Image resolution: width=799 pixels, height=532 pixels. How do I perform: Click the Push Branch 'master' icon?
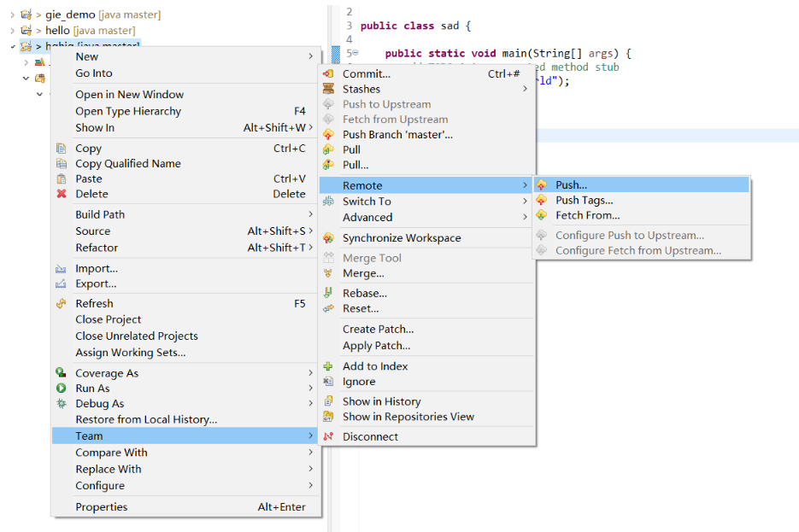coord(327,135)
